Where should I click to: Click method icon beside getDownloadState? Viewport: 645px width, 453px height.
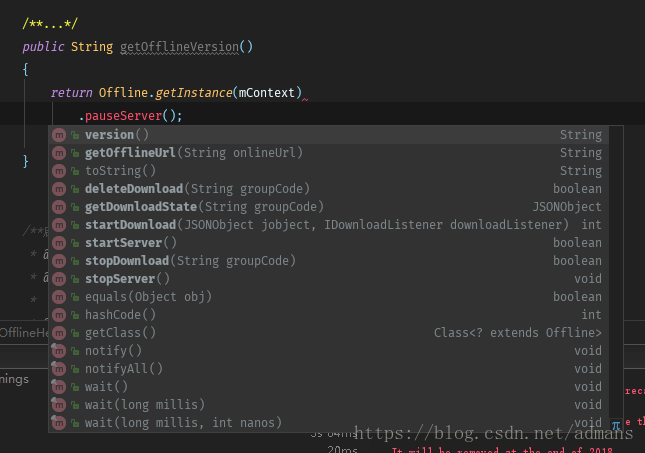click(x=59, y=207)
